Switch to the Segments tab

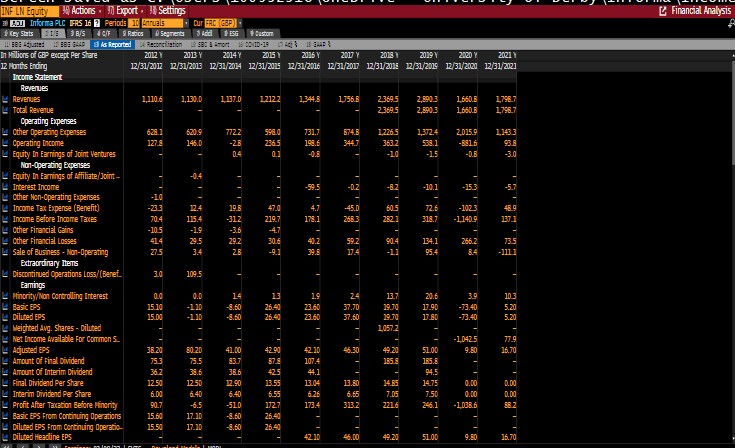pyautogui.click(x=170, y=33)
